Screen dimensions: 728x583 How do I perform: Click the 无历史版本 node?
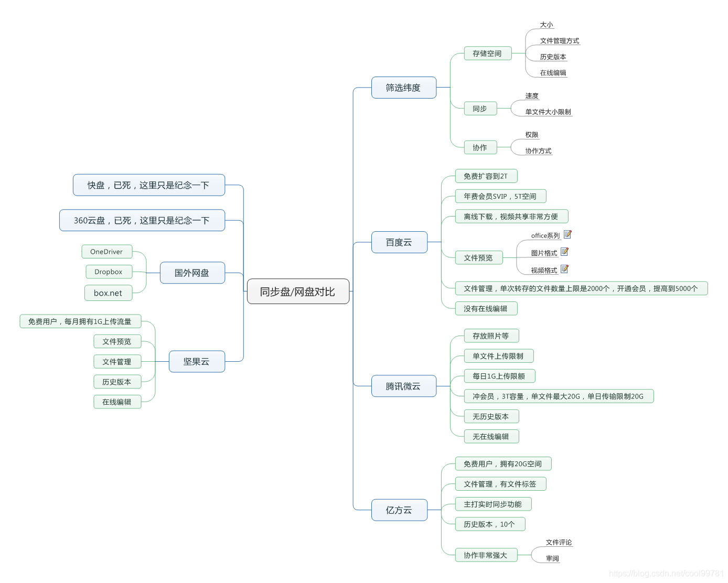pos(491,416)
